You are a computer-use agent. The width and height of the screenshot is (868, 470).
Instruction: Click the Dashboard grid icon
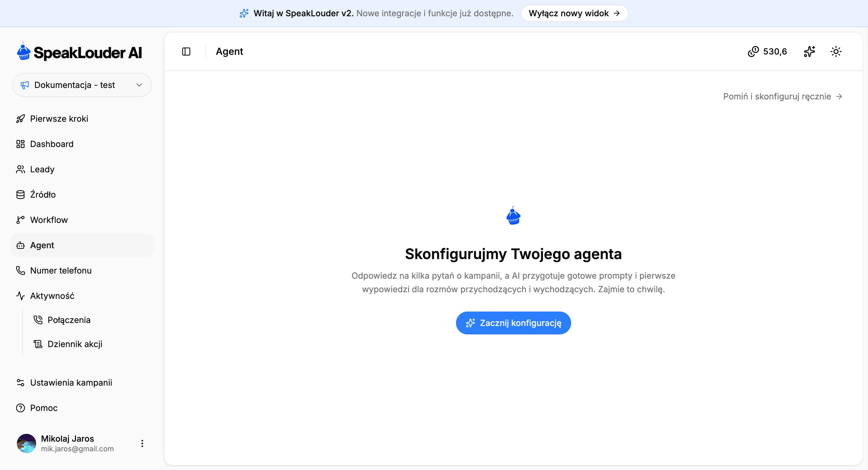point(20,144)
